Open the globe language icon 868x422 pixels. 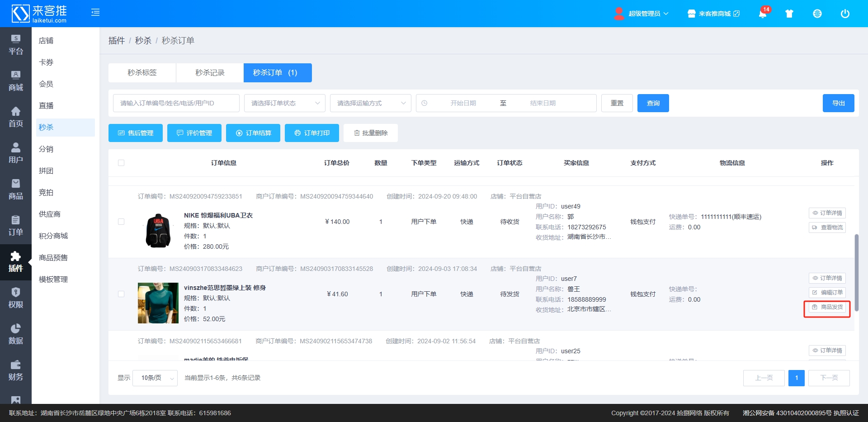pos(817,14)
